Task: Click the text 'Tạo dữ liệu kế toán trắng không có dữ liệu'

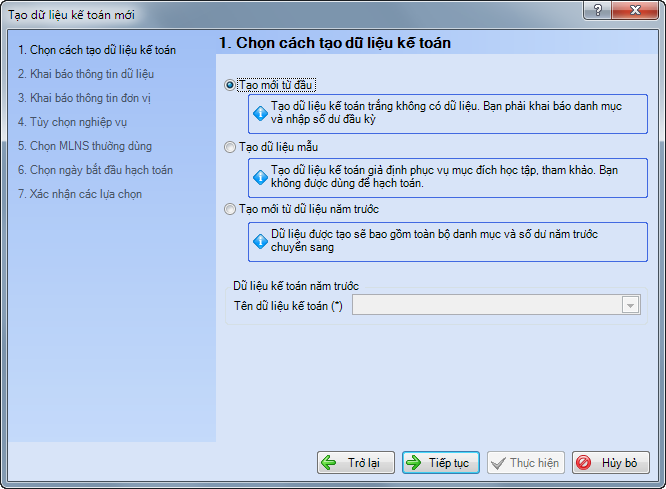Action: pos(375,106)
